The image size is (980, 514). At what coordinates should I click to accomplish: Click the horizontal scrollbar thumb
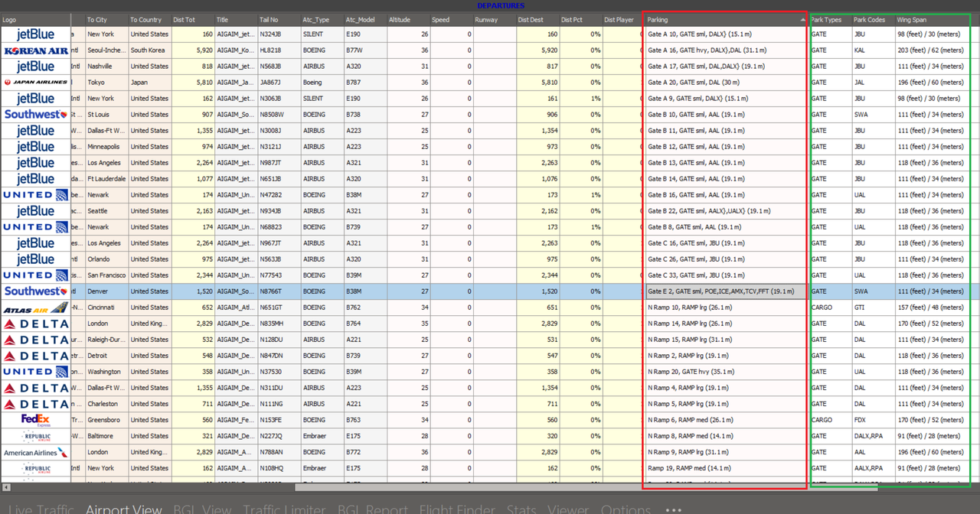coord(586,487)
